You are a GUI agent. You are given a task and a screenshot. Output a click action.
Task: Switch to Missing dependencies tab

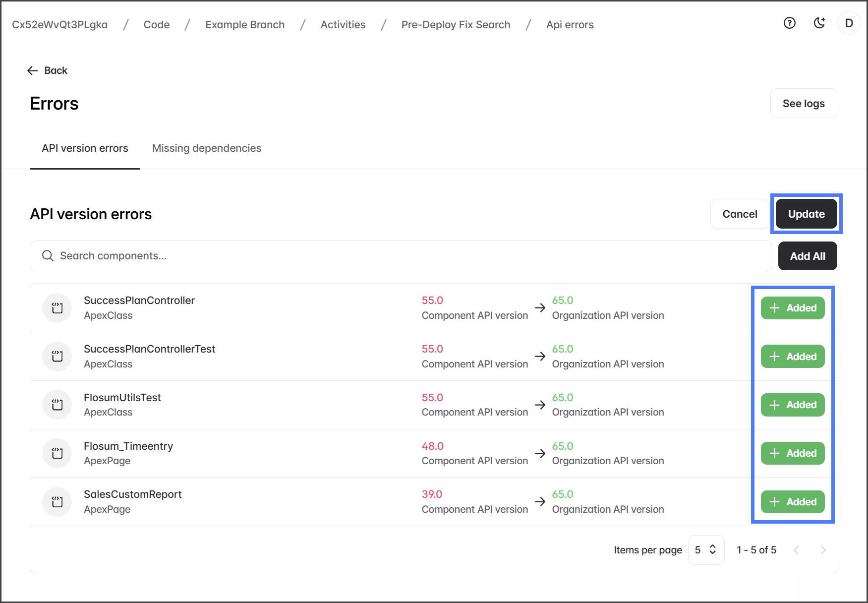[206, 148]
